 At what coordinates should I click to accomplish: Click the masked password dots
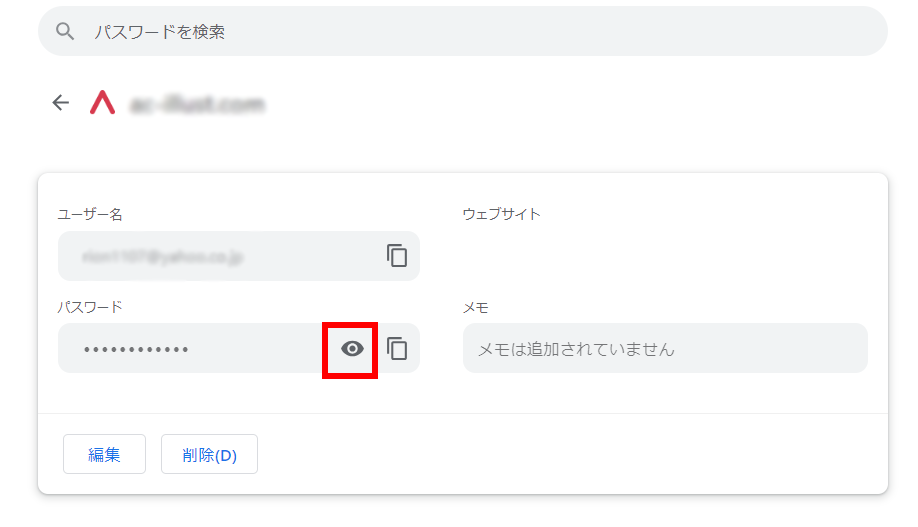point(136,349)
